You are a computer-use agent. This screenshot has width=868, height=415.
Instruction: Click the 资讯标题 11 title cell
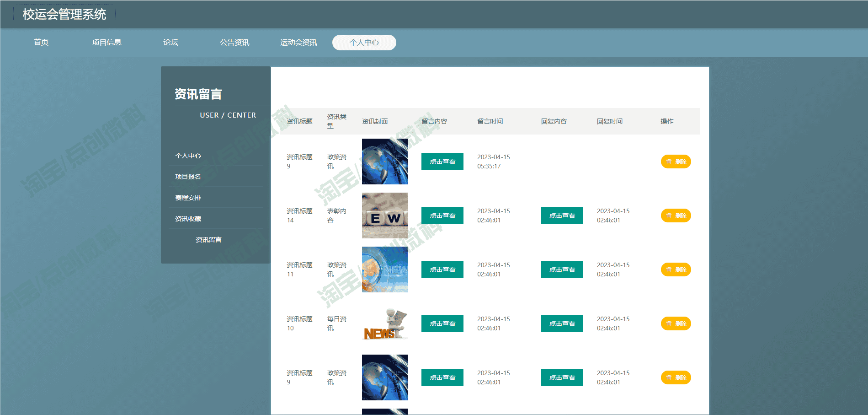click(299, 269)
